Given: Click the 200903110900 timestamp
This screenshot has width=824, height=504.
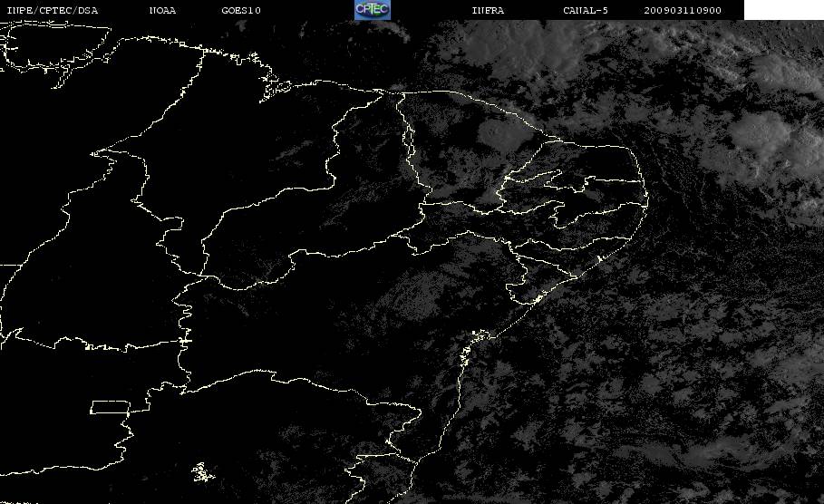Looking at the screenshot, I should click(682, 11).
